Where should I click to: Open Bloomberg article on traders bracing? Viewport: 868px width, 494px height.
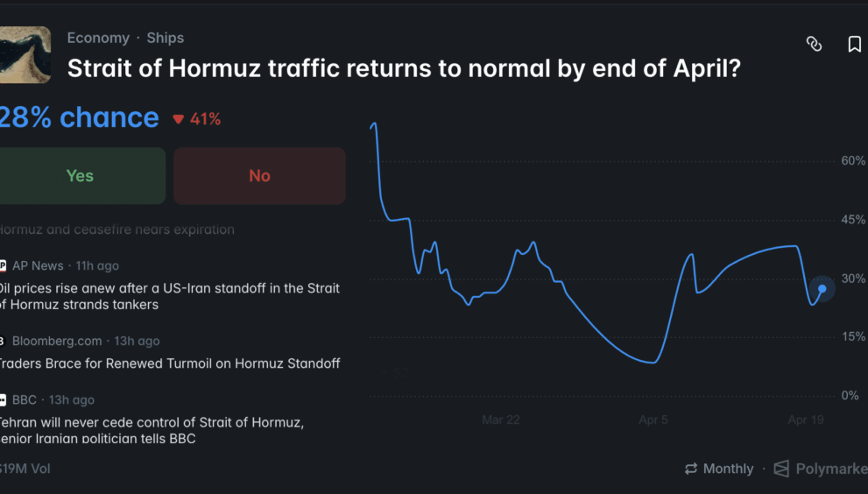(x=169, y=363)
